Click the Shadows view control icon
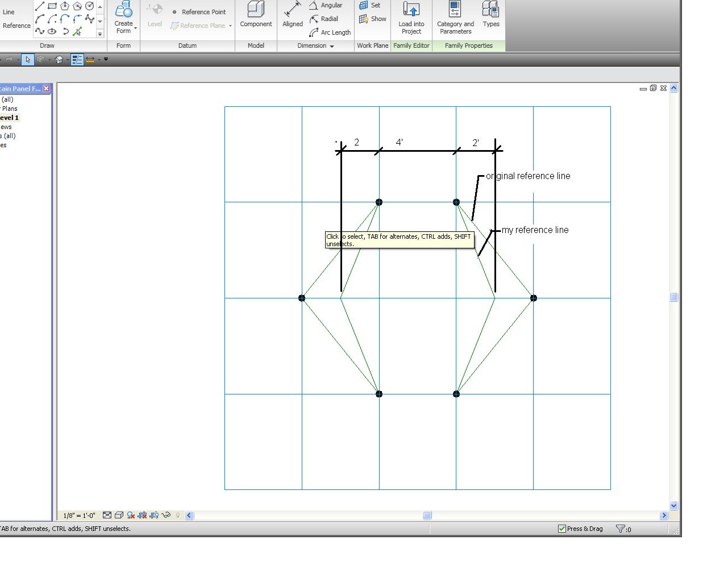The image size is (728, 569). [x=131, y=516]
